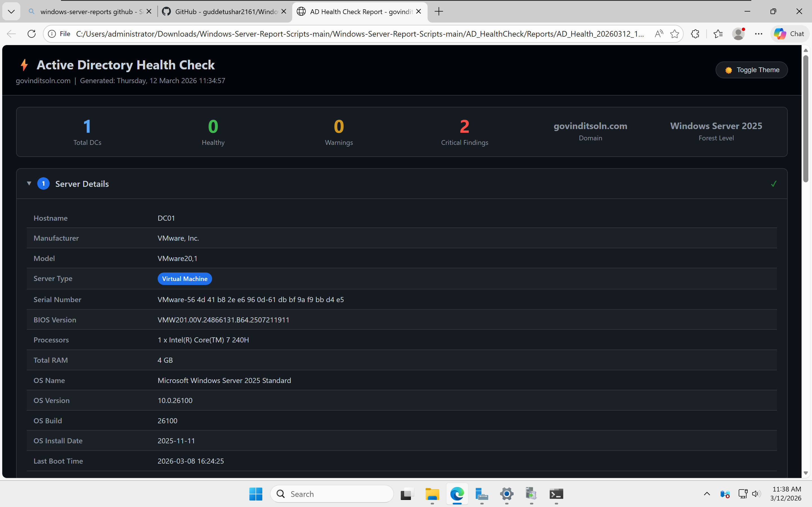The width and height of the screenshot is (812, 507).
Task: Click the Virtual Machine badge
Action: click(x=185, y=279)
